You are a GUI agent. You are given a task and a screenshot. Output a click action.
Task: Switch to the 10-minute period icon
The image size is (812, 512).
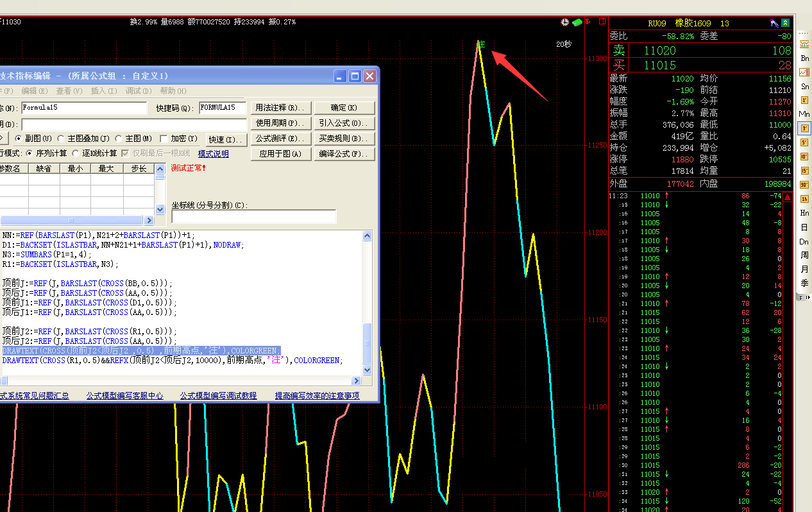point(804,157)
